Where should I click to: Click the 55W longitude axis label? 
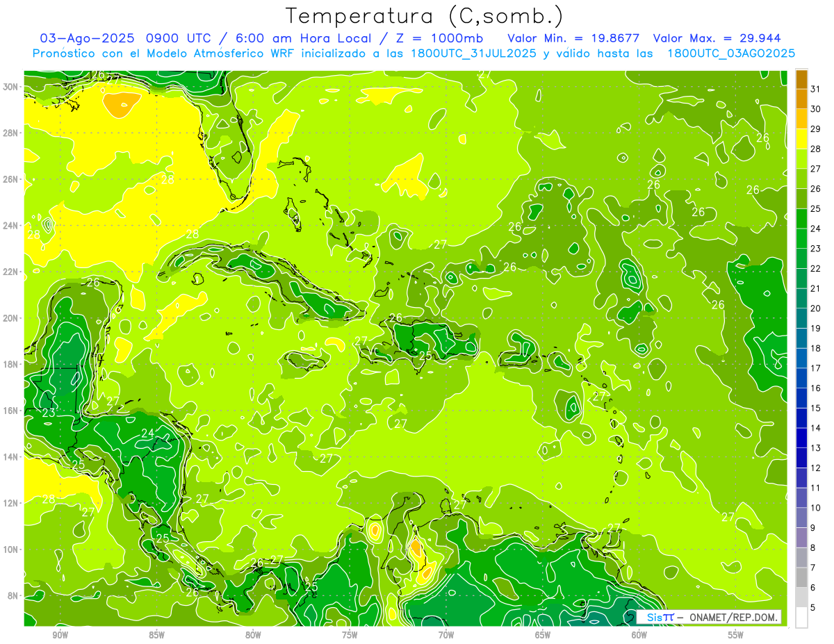(736, 636)
